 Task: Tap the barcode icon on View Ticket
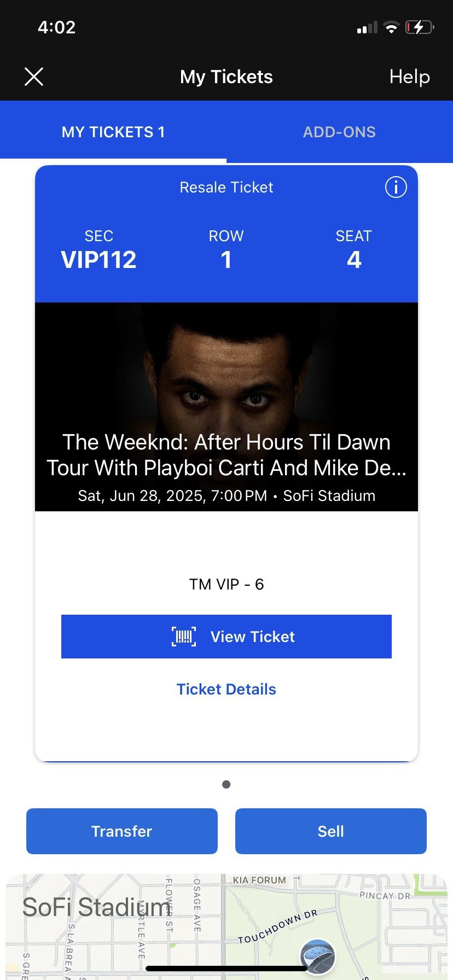(x=184, y=637)
